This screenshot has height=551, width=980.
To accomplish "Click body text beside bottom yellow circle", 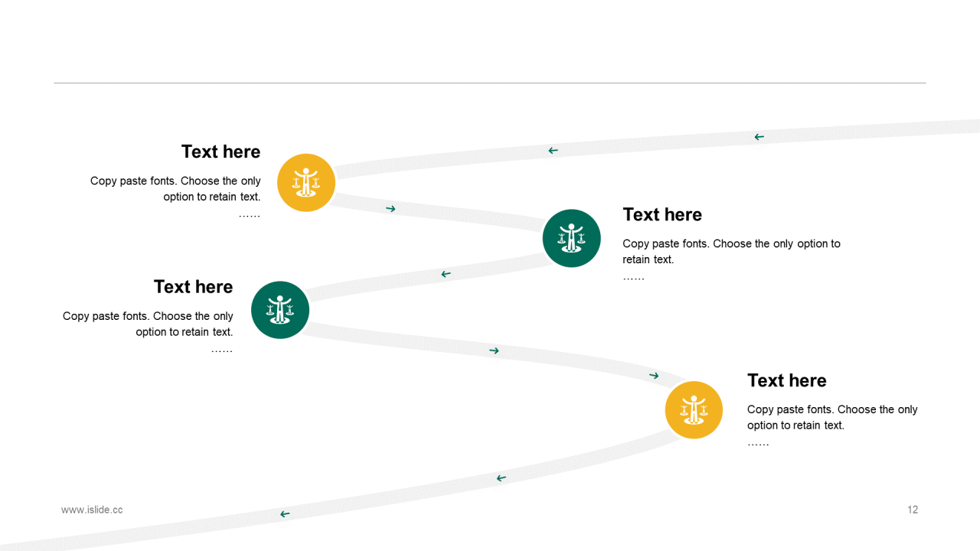I will point(832,426).
